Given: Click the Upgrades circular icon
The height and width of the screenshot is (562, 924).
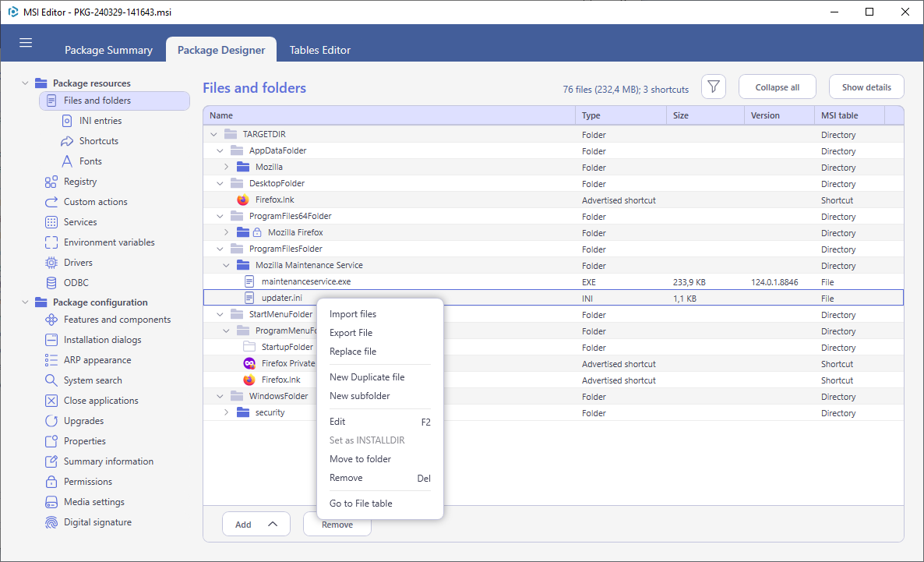Looking at the screenshot, I should (x=51, y=421).
